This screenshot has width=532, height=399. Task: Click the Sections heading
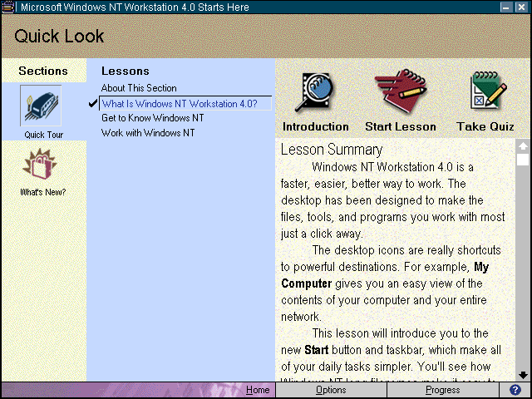[x=43, y=71]
